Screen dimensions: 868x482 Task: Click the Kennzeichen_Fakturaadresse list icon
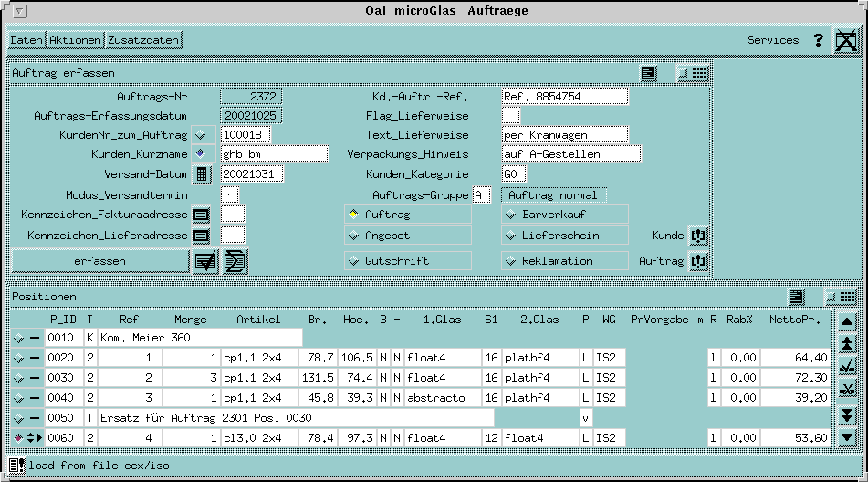tap(202, 215)
